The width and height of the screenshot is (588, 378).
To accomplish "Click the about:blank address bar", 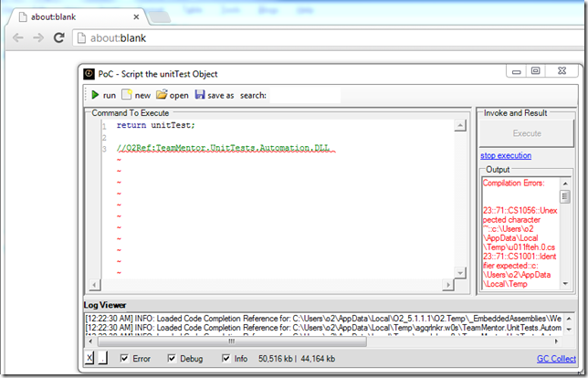I will tap(320, 37).
